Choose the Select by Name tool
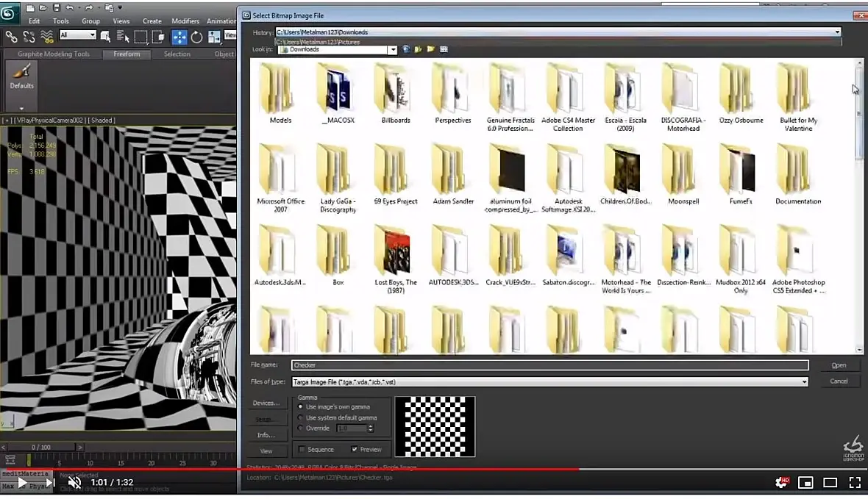Image resolution: width=868 pixels, height=499 pixels. click(123, 37)
